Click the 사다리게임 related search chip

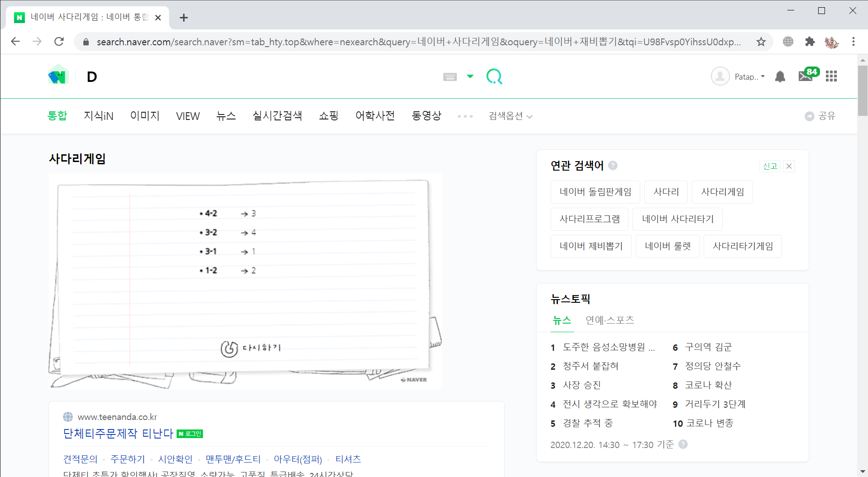(x=723, y=192)
